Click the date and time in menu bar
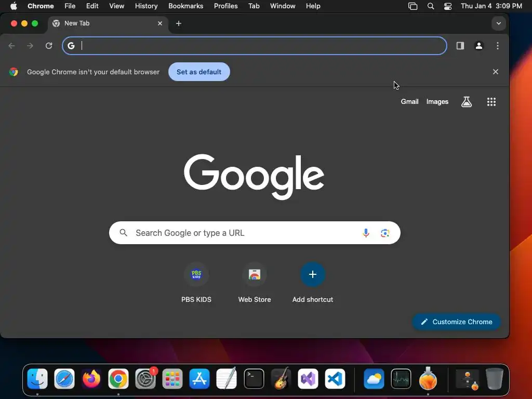Viewport: 532px width, 399px height. click(491, 6)
